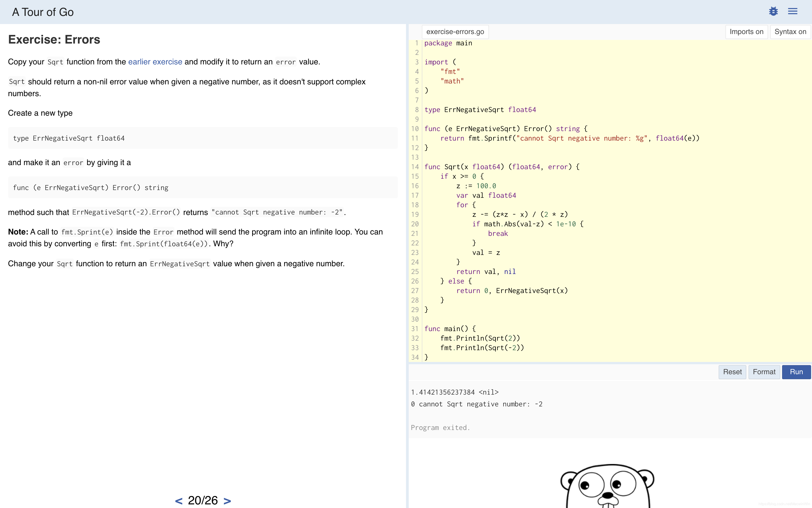Screen dimensions: 812x508
Task: Go to next page arrow
Action: 227,501
